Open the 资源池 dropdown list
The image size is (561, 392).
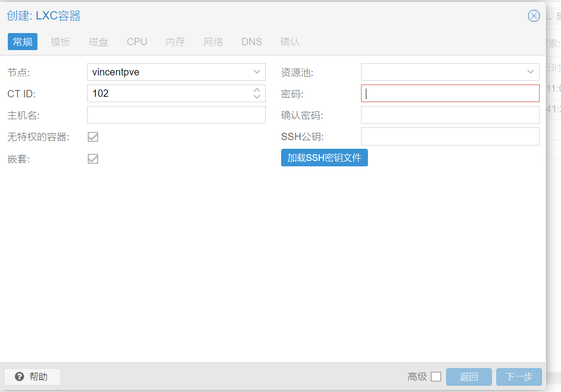(x=530, y=72)
